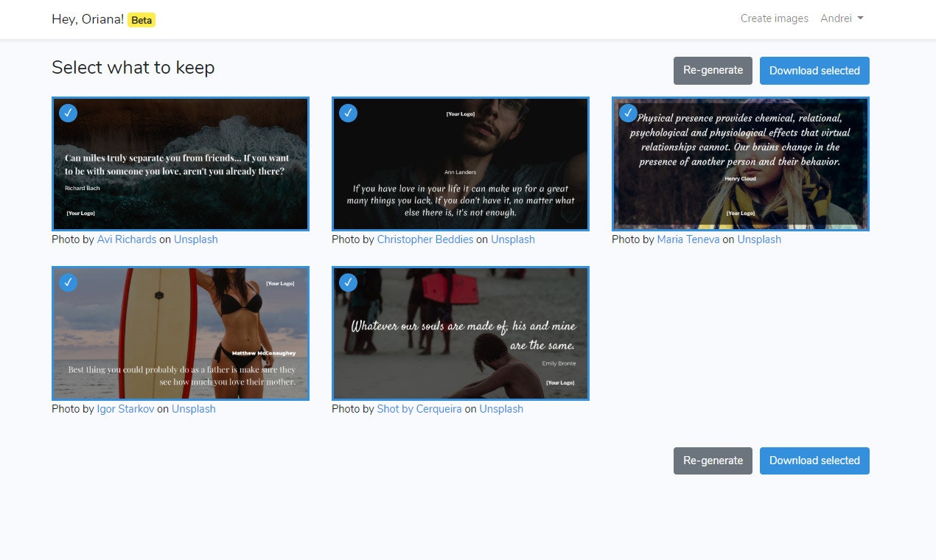Open Maria Teneva photographer link
Screen dimensions: 936x560
point(688,239)
